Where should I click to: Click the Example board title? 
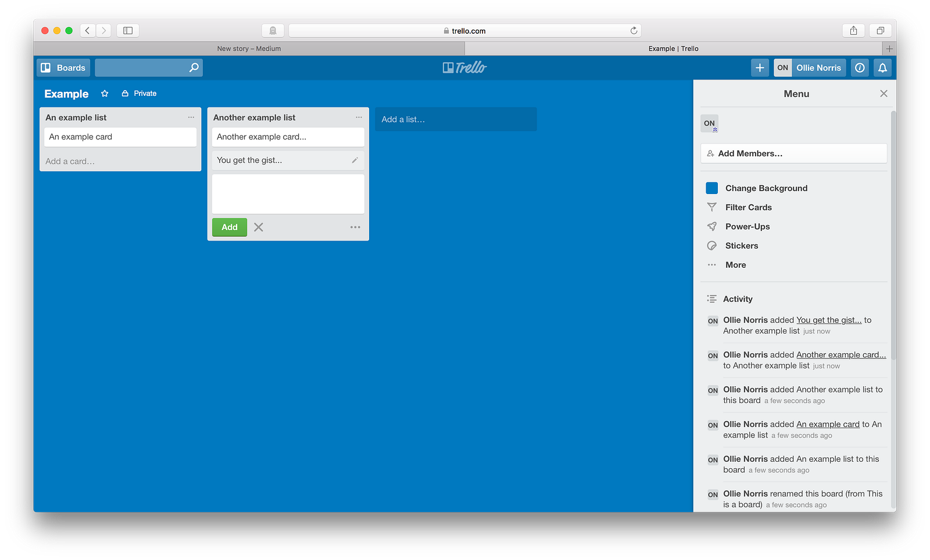(66, 94)
